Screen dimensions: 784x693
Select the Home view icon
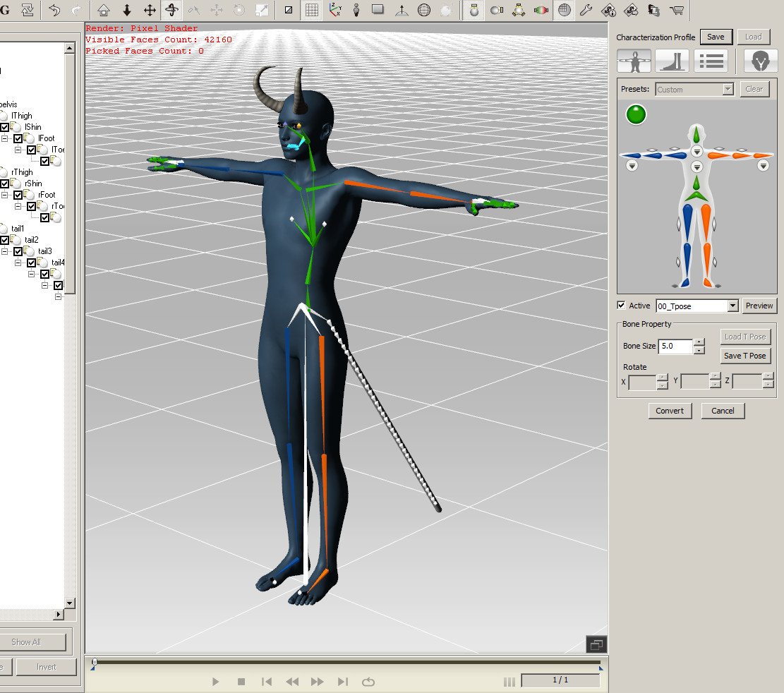104,10
